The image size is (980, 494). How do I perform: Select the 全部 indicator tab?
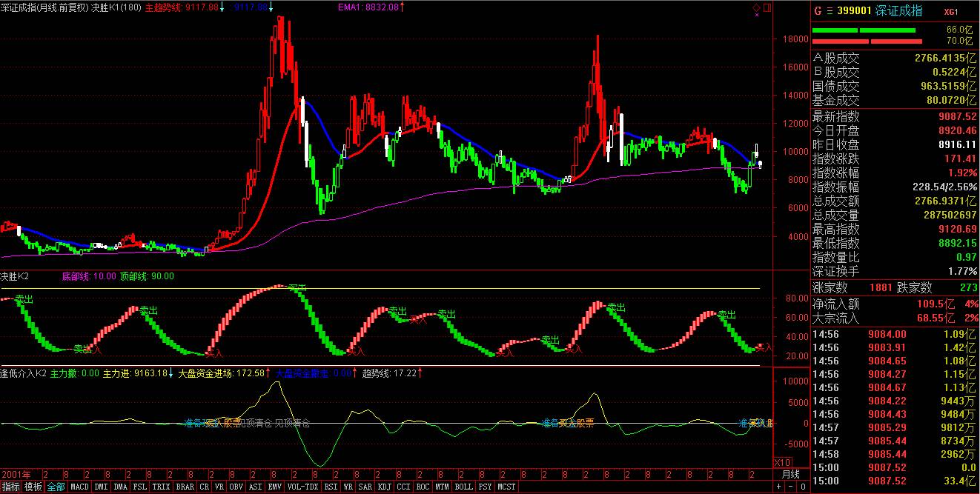[x=56, y=487]
